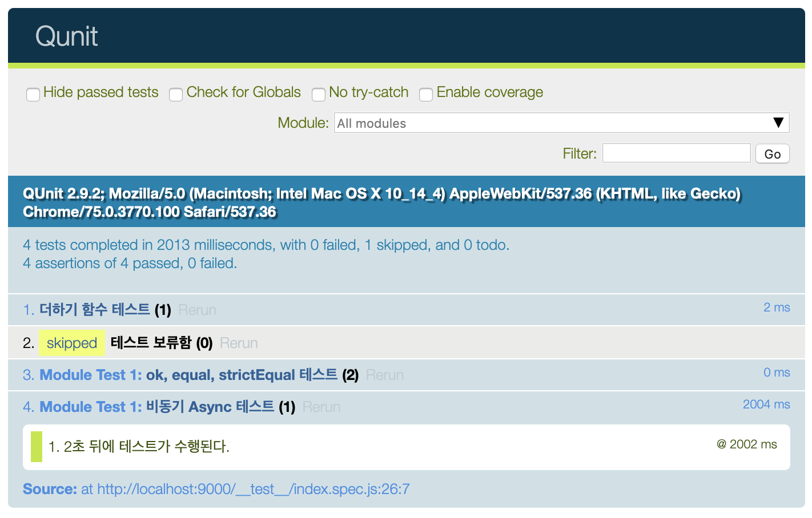Click the 4 assertions of 4 passed line
This screenshot has height=518, width=812.
(130, 263)
